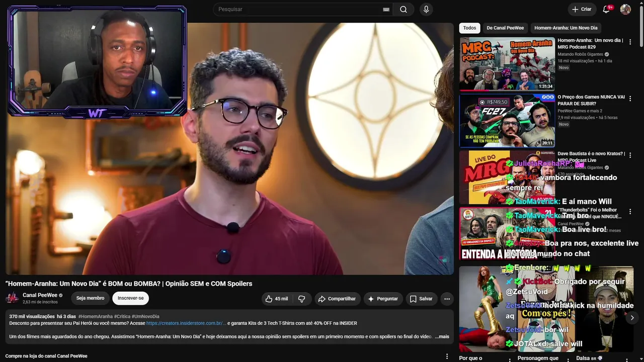Click the Criar button
This screenshot has width=644, height=362.
click(582, 9)
